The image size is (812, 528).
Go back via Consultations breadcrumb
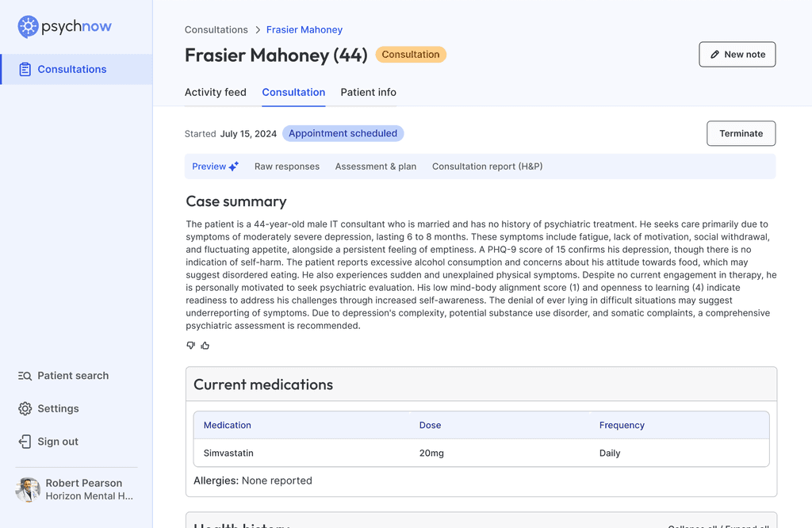coord(216,30)
